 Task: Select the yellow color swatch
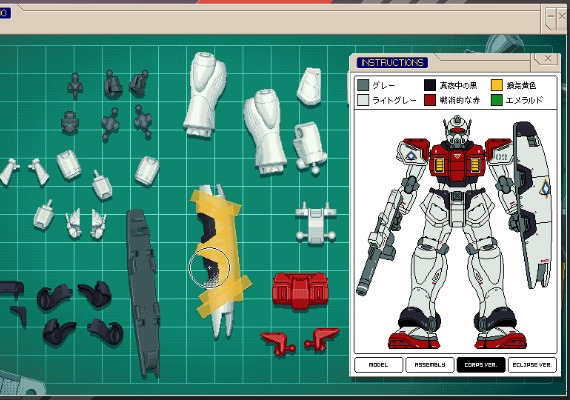click(497, 85)
